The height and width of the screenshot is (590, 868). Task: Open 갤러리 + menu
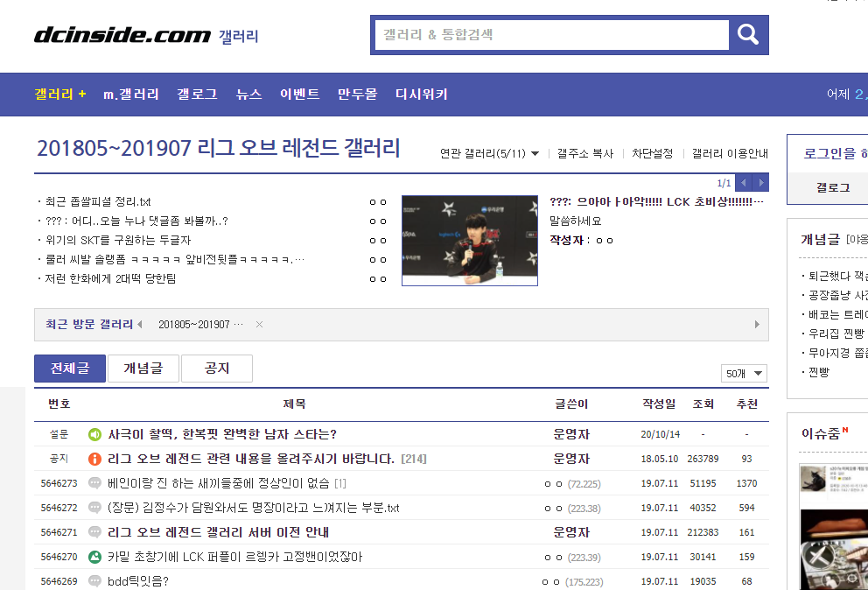click(60, 95)
